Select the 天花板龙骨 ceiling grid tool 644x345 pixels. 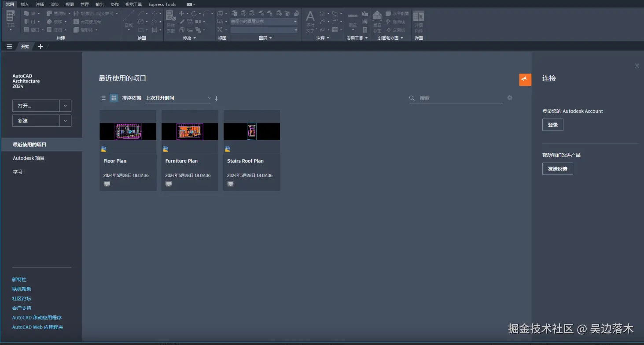pos(87,22)
